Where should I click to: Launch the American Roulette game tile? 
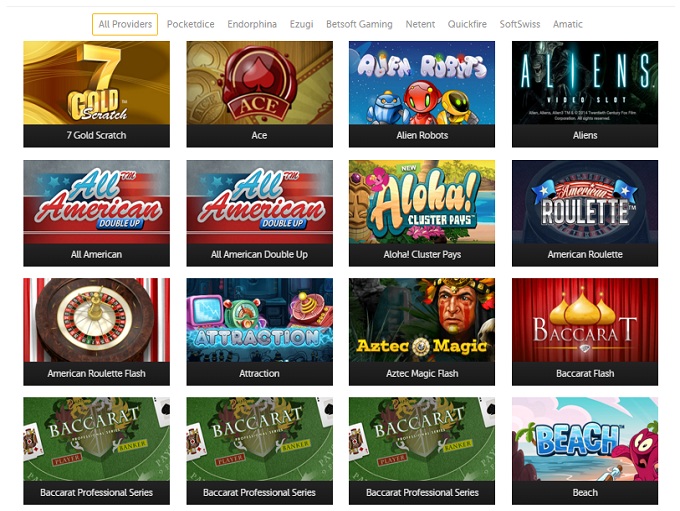585,202
